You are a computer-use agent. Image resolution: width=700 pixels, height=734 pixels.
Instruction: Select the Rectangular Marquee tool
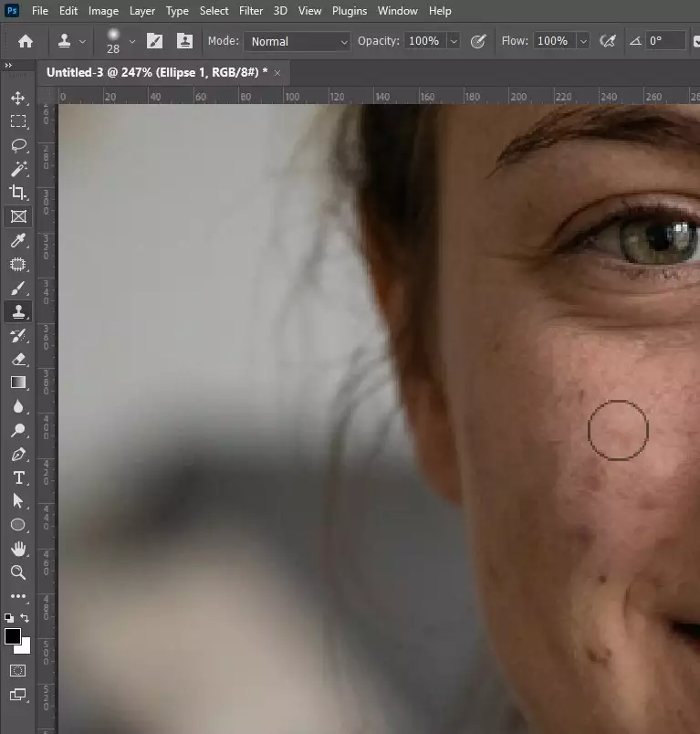18,121
